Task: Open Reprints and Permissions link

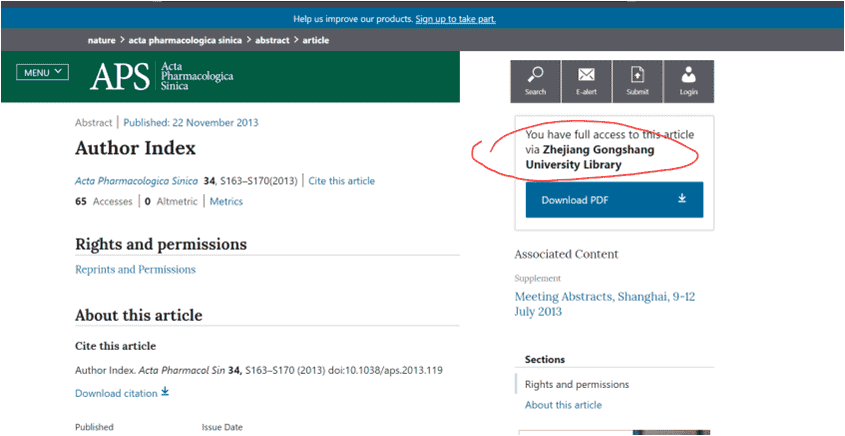Action: [135, 270]
